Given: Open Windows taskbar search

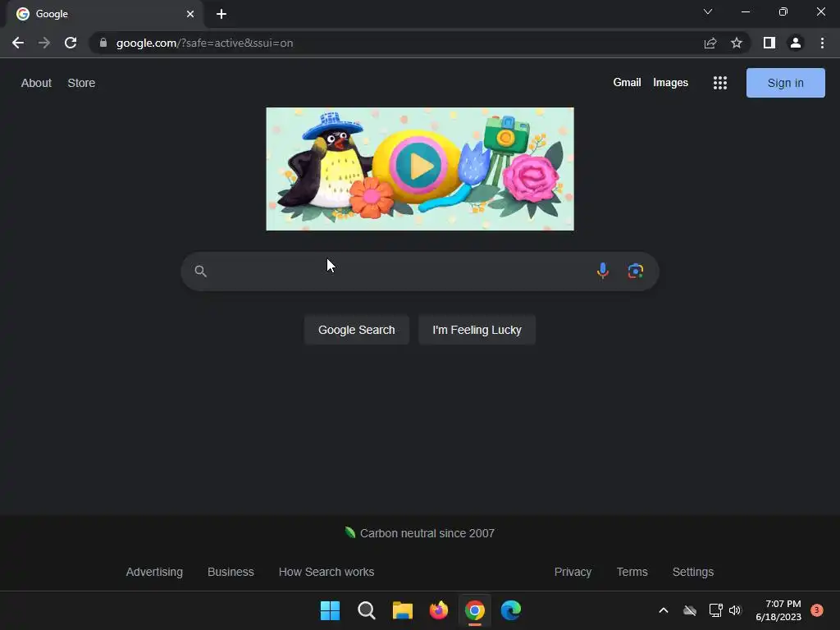Looking at the screenshot, I should coord(367,610).
